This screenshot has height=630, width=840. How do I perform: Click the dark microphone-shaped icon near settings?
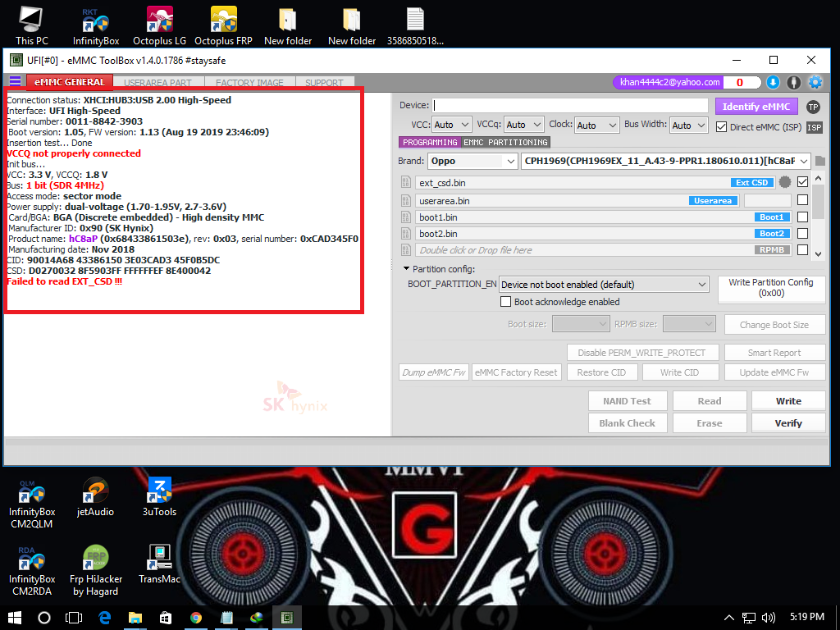[x=794, y=82]
